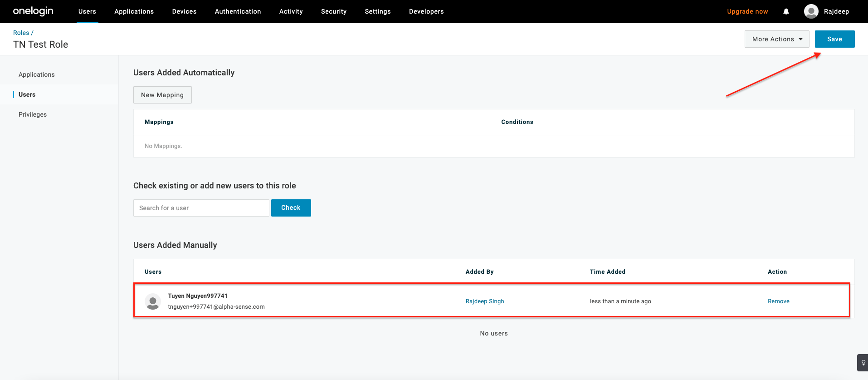Focus the Search for a user field

(201, 208)
